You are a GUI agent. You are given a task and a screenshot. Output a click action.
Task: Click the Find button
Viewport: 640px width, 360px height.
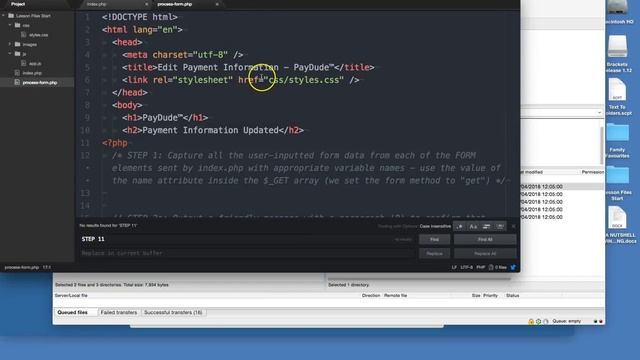pos(434,240)
